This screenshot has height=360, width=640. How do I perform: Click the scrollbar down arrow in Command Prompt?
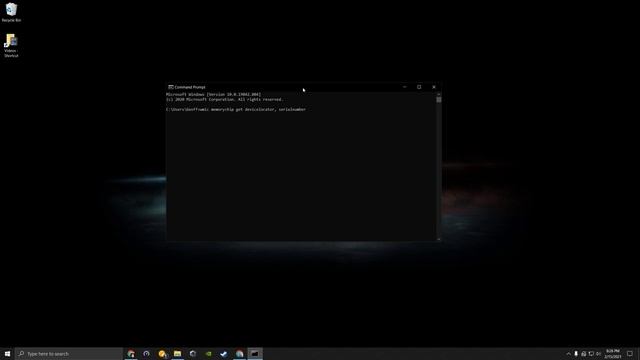[x=439, y=239]
